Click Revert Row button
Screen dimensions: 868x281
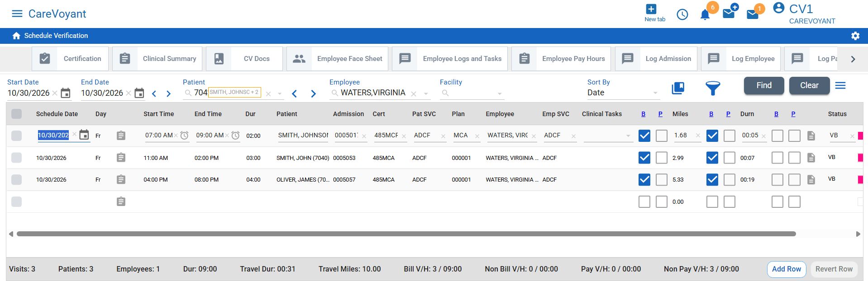(834, 269)
